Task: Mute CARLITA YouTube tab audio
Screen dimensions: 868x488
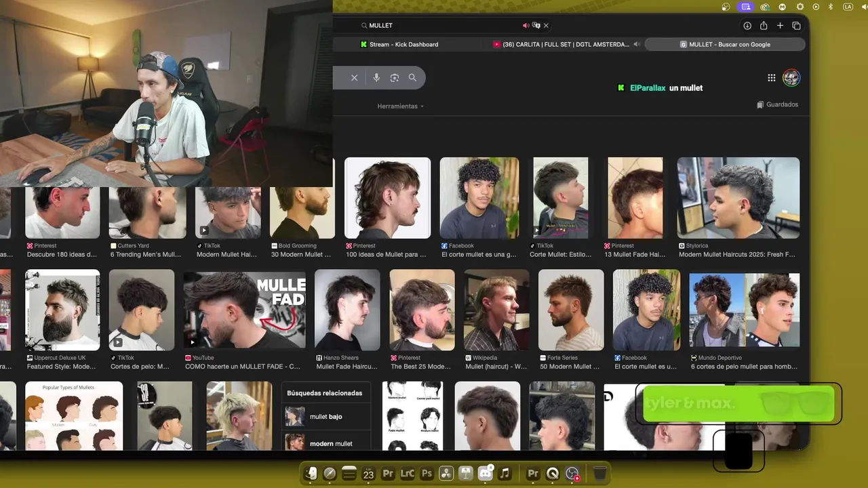Action: [x=637, y=45]
